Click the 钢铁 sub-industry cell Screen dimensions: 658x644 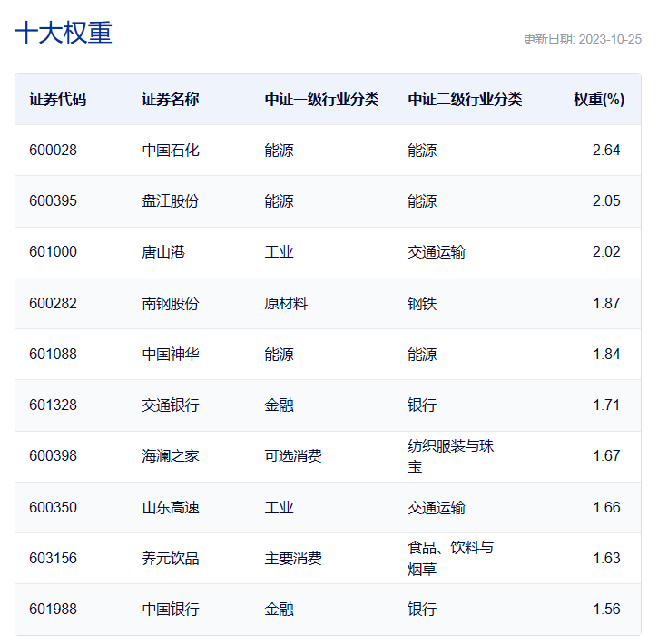[422, 303]
